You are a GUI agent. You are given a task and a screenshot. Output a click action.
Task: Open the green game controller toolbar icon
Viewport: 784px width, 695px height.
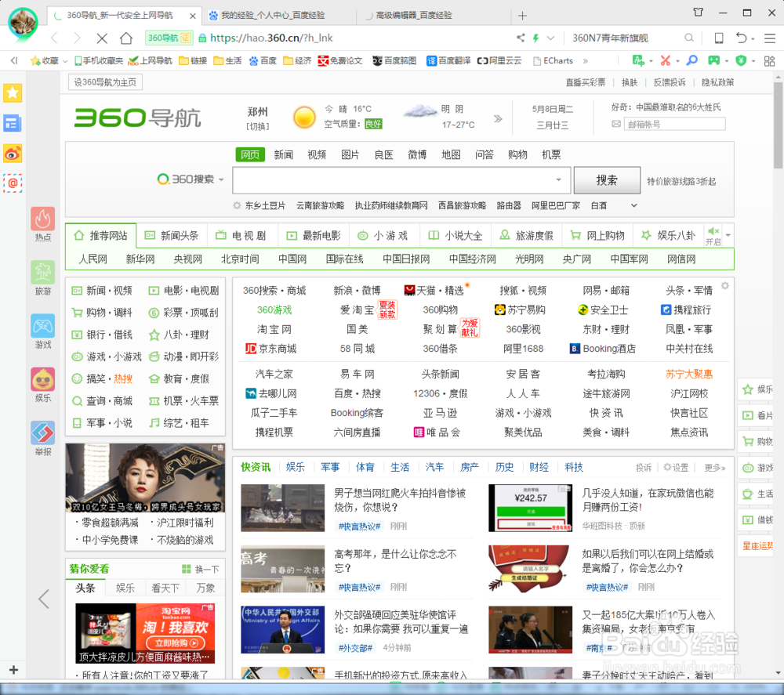pos(713,60)
